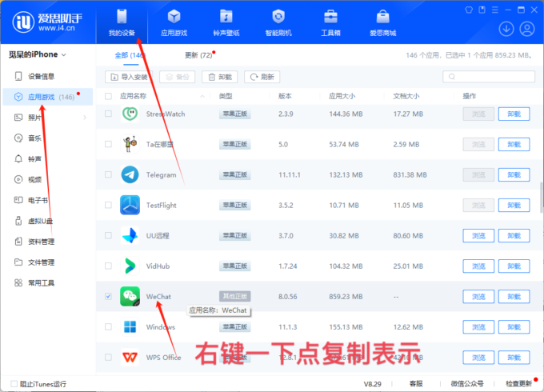Viewport: 544px width, 392px height.
Task: Click 卸载 for Telegram row
Action: click(514, 174)
